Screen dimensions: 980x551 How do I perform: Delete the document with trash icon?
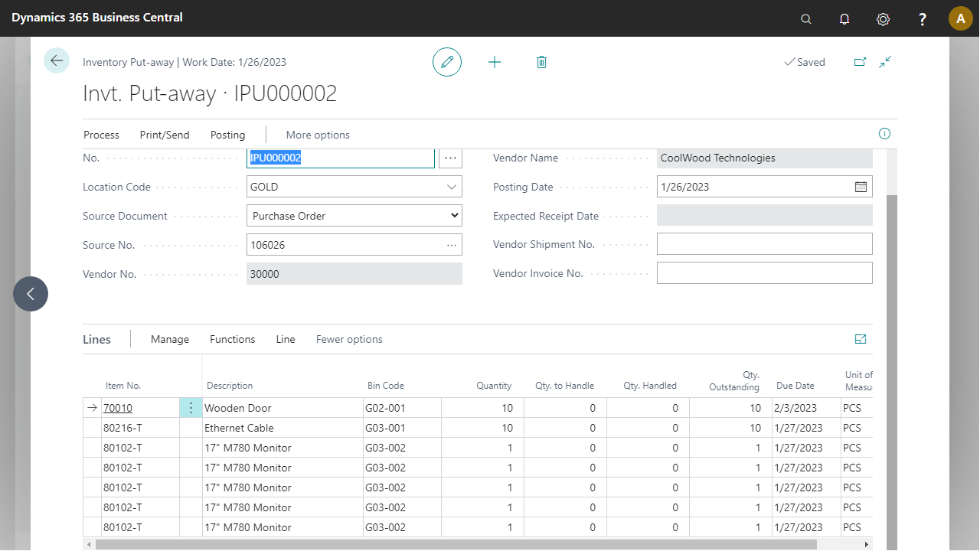541,62
